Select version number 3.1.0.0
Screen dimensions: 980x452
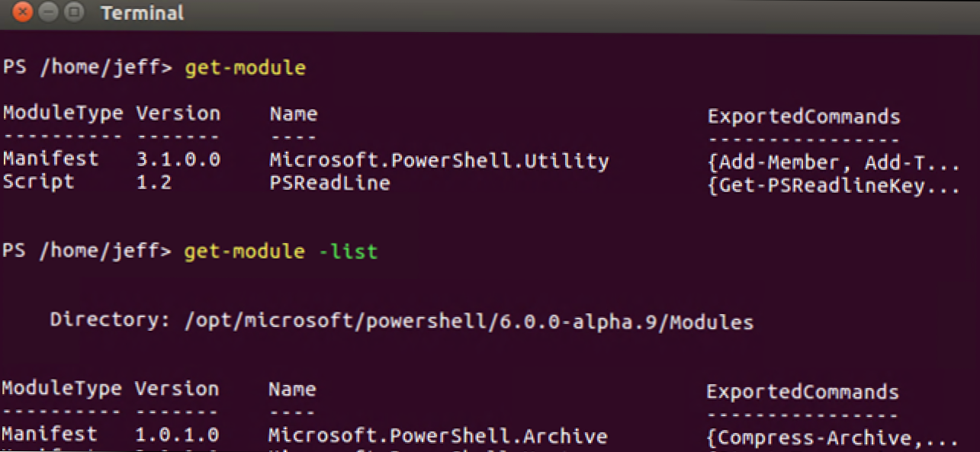(178, 161)
